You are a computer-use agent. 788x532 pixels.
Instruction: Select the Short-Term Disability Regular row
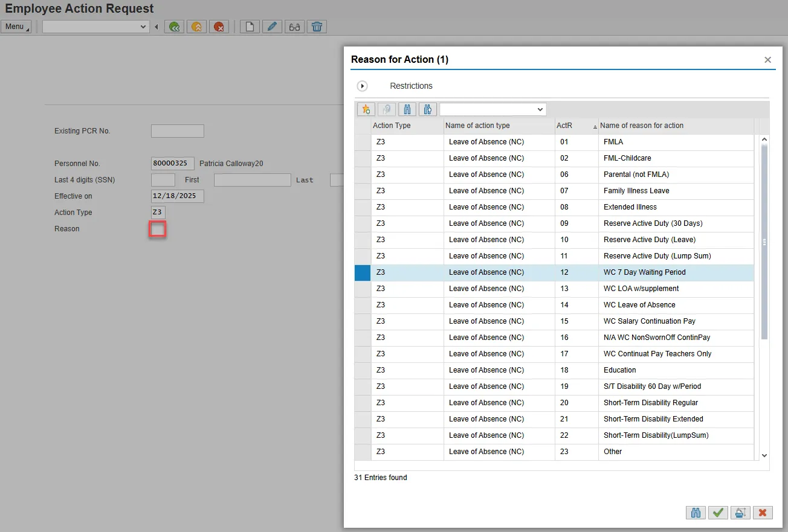pyautogui.click(x=650, y=403)
